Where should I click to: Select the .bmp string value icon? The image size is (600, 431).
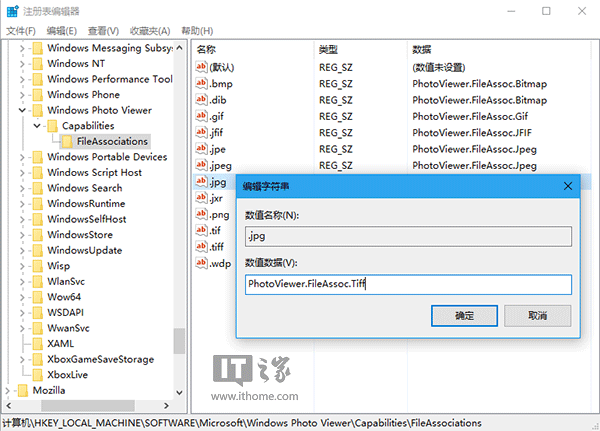[201, 83]
